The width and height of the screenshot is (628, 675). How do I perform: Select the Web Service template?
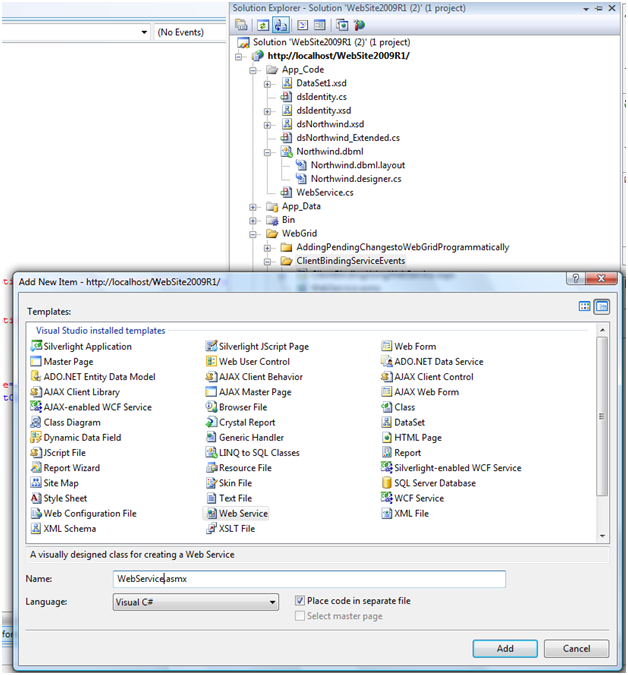(x=243, y=513)
